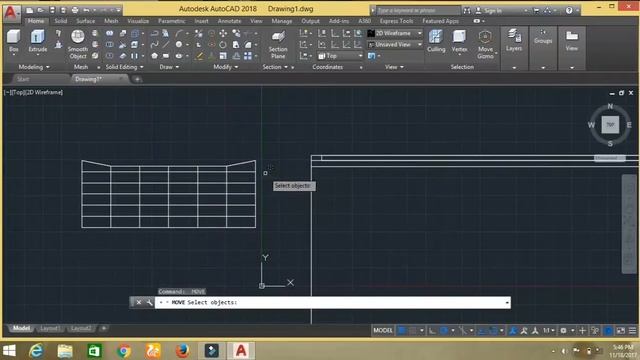Viewport: 640px width, 360px height.
Task: Open the command line history dropdown arrow
Action: 507,303
